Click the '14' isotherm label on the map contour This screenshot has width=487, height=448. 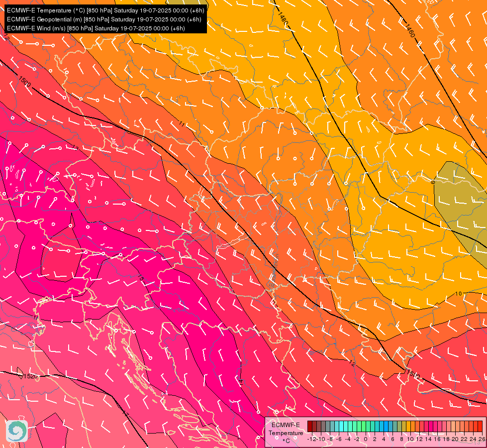(240, 381)
